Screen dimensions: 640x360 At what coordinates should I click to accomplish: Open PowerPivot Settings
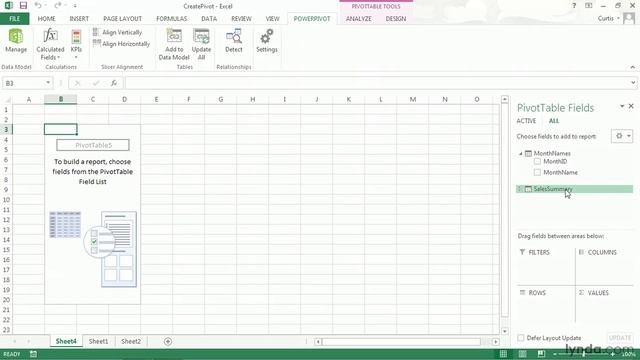pos(267,41)
